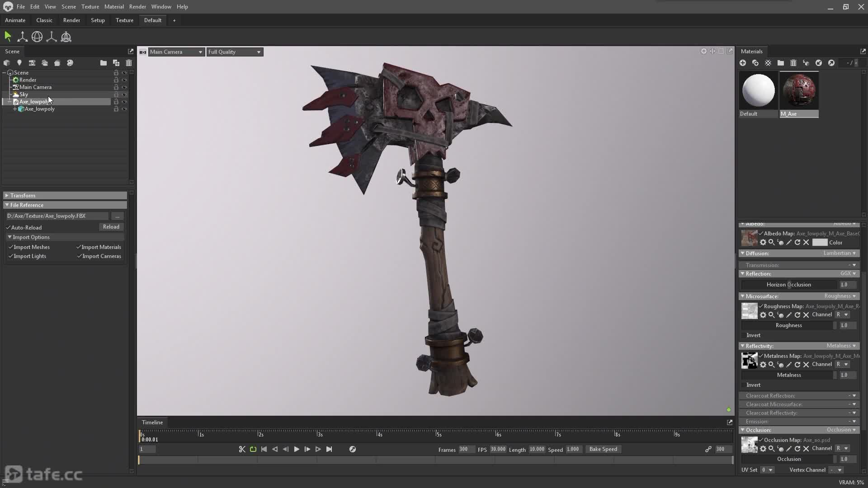Click the Albedo Color swatch
Image resolution: width=868 pixels, height=488 pixels.
point(820,243)
